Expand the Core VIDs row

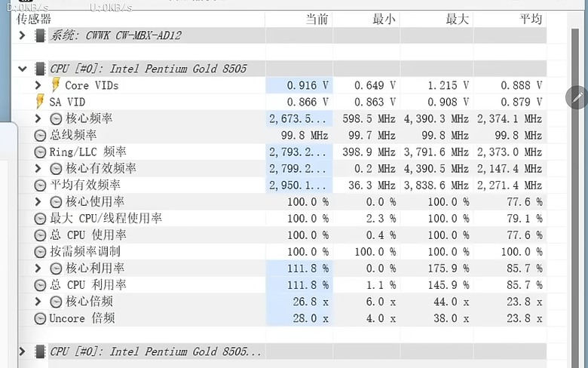point(38,85)
